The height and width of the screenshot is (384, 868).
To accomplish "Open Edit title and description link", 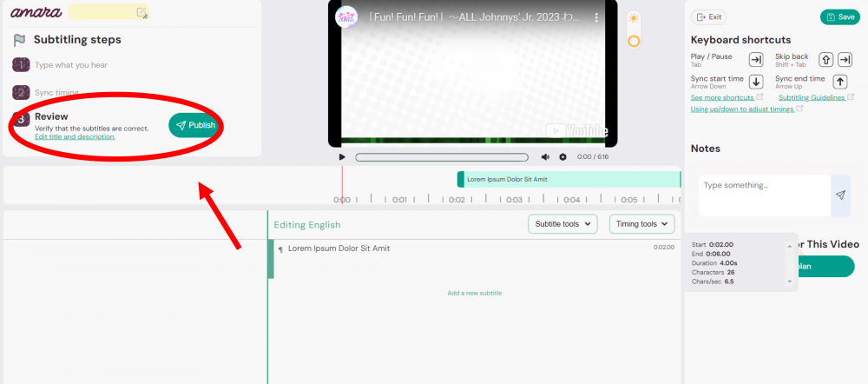I will [75, 137].
